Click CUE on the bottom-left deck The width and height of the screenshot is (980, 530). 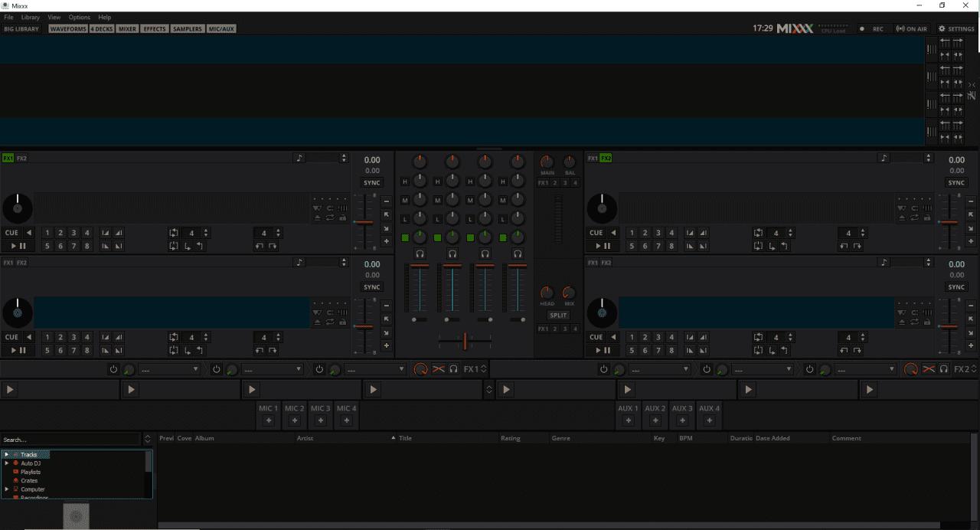pyautogui.click(x=11, y=337)
